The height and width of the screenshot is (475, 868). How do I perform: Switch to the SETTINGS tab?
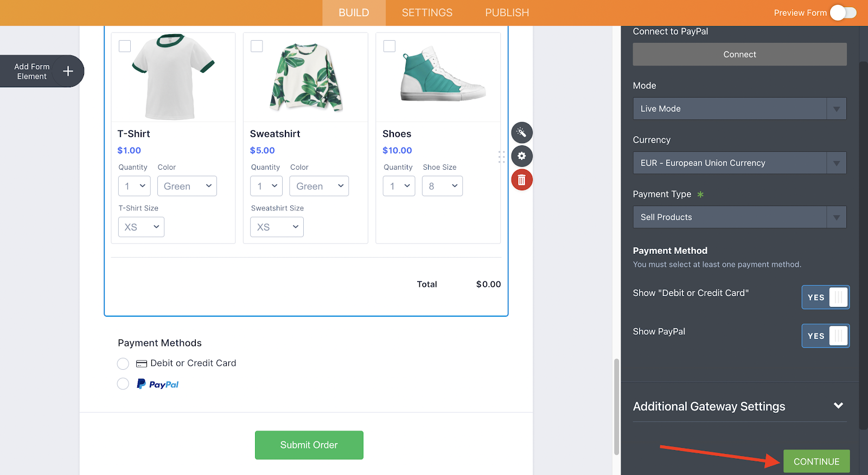(427, 12)
